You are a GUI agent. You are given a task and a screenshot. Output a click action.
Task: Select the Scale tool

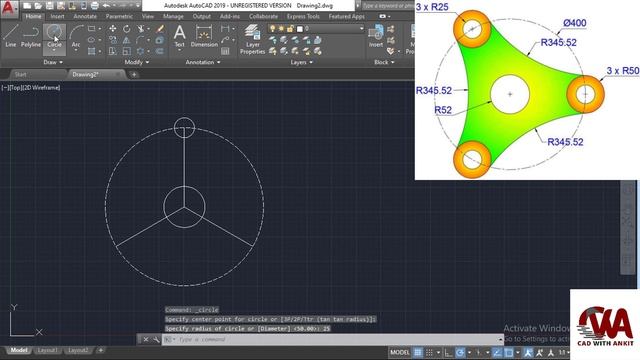(127, 51)
